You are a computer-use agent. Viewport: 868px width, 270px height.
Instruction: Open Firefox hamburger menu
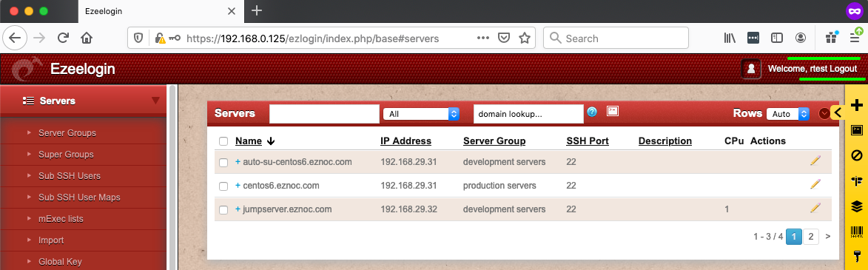pos(855,38)
